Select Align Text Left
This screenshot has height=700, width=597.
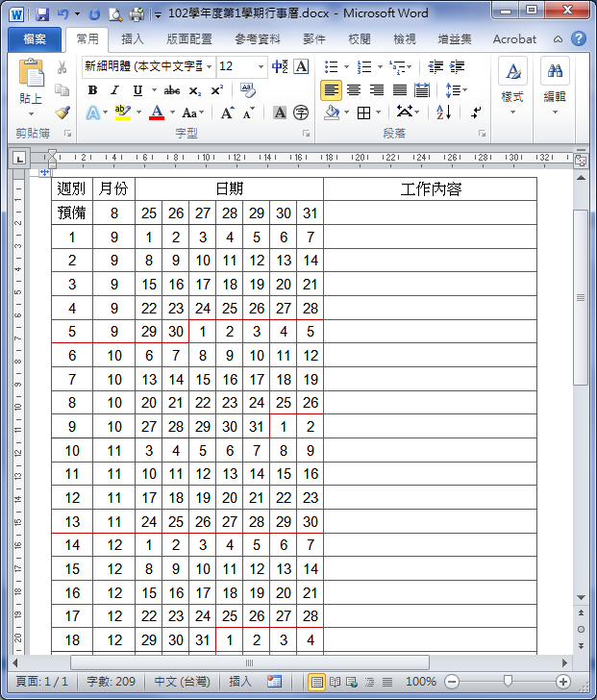click(331, 90)
